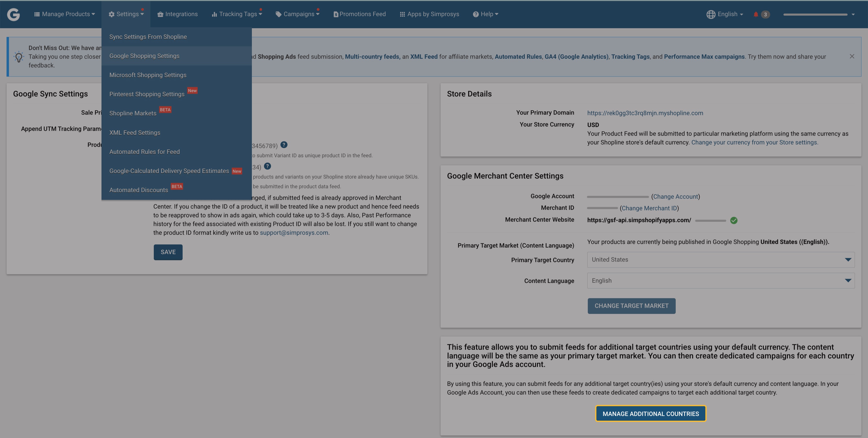
Task: Click Merchant Center website URL text
Action: pos(639,220)
